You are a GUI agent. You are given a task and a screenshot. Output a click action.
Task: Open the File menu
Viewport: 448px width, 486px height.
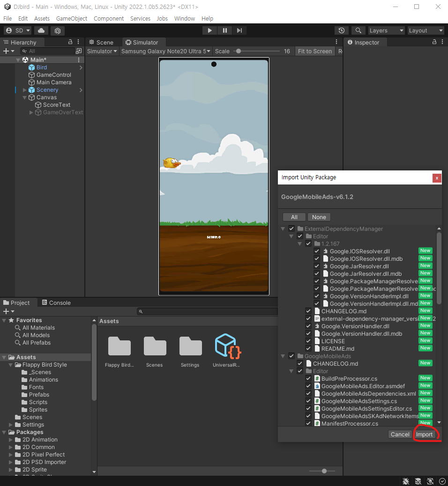7,19
